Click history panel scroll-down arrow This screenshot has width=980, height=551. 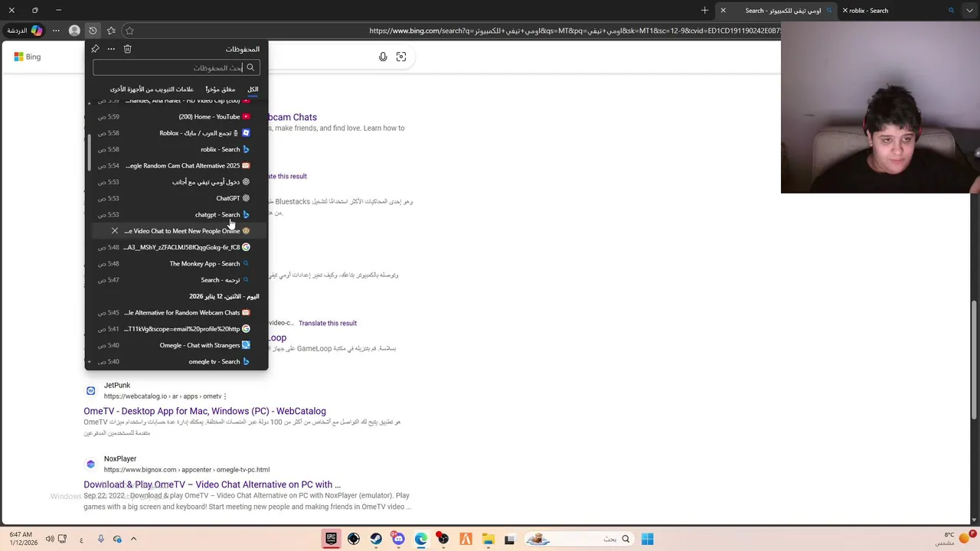(89, 362)
